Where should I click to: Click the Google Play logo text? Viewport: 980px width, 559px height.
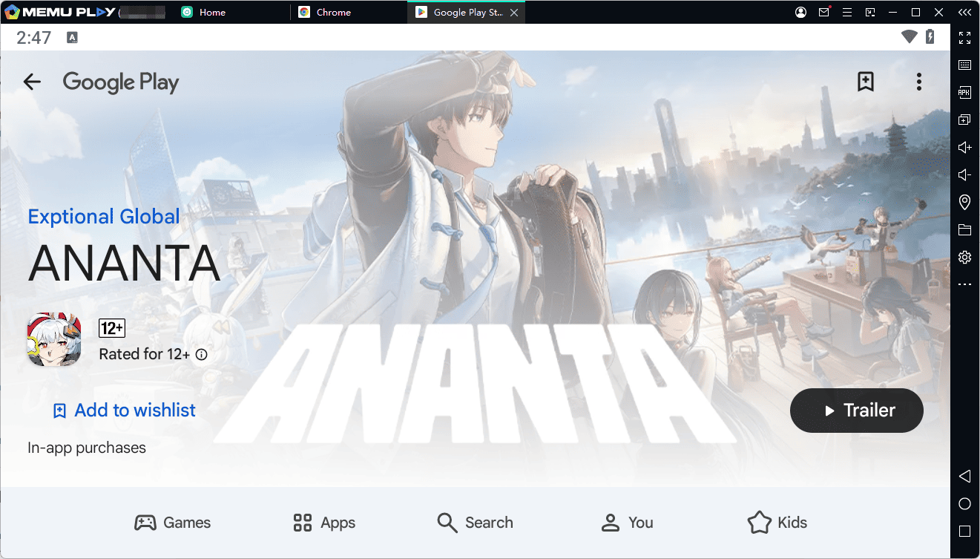click(x=121, y=82)
